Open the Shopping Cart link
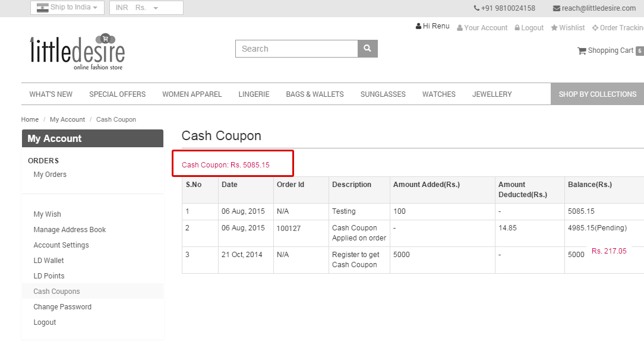 click(611, 50)
